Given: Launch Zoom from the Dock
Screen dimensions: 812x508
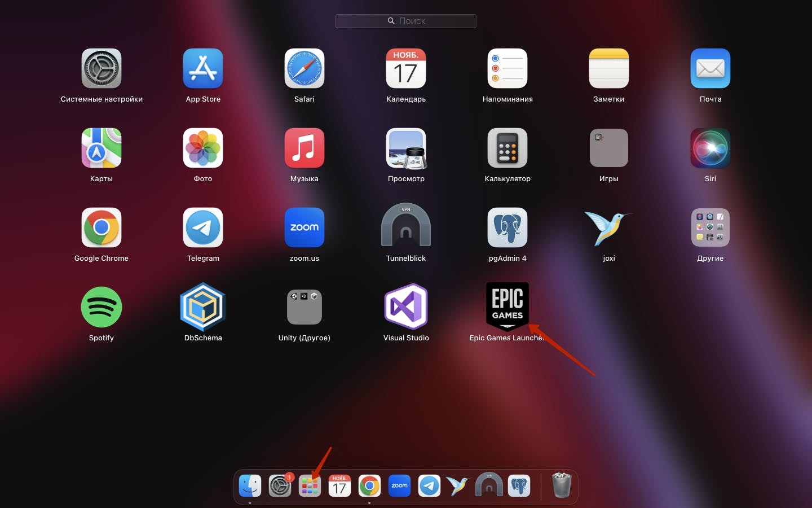Looking at the screenshot, I should [399, 485].
